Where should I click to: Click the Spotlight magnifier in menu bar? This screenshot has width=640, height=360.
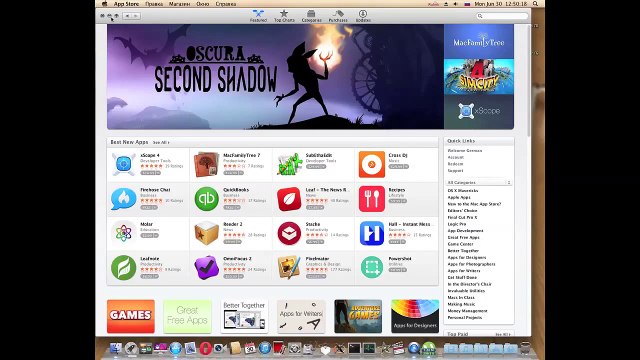pos(535,4)
